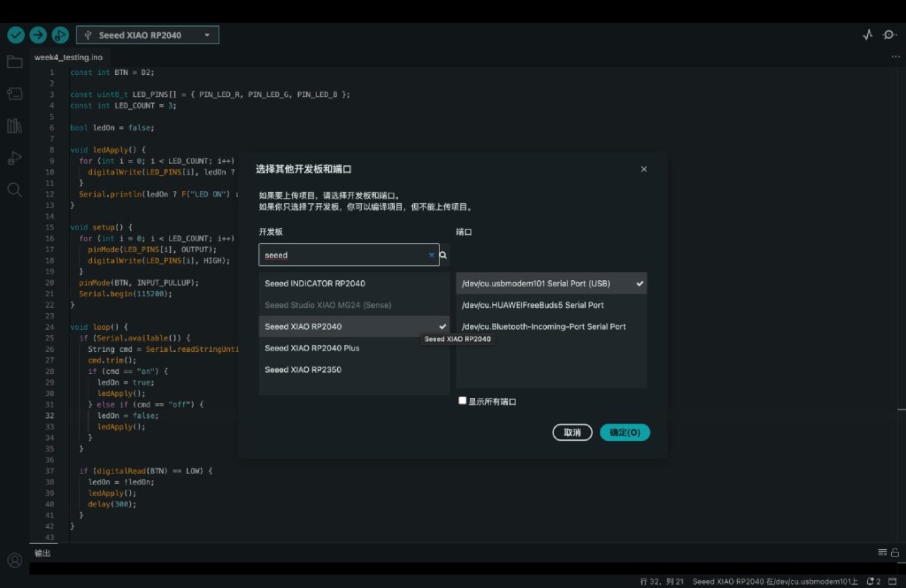Open the Serial Plotter icon
The height and width of the screenshot is (588, 906).
click(868, 34)
